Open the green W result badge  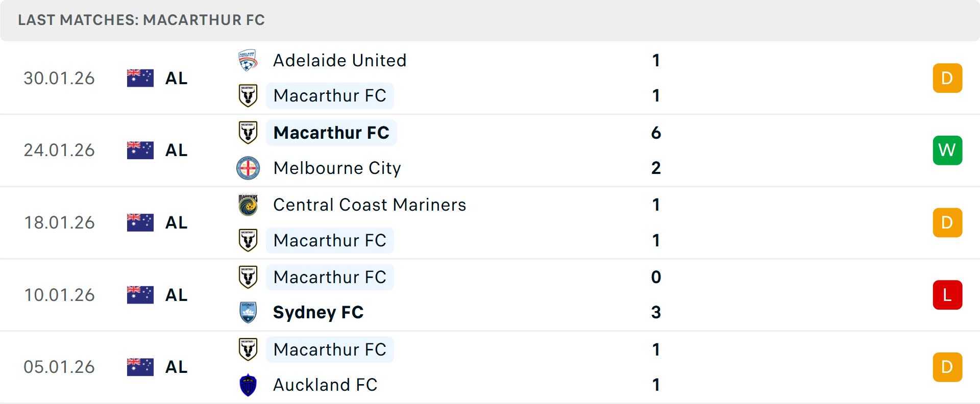click(947, 150)
